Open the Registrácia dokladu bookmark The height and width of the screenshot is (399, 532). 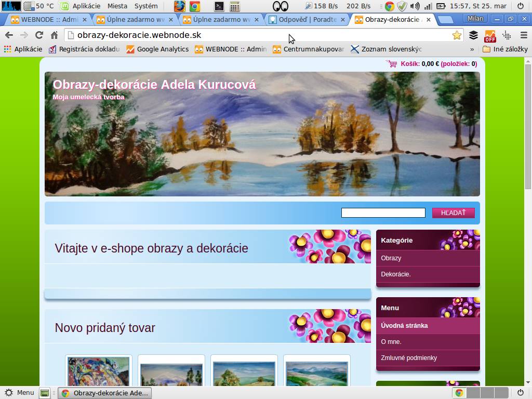pos(84,49)
